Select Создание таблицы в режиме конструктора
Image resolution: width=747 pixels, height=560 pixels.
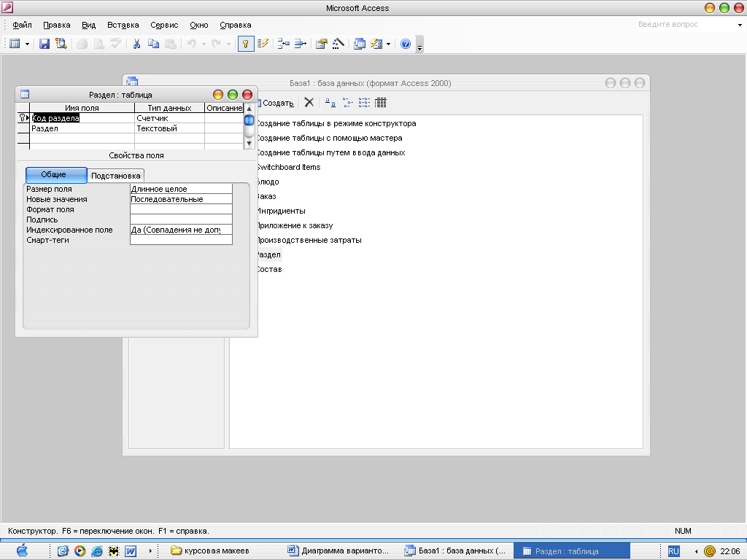(x=336, y=123)
